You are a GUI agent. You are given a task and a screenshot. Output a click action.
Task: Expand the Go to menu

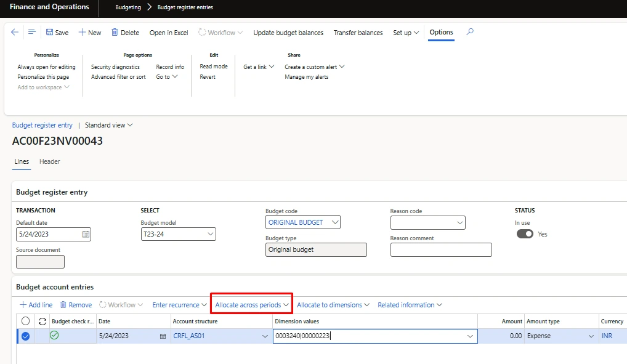[x=167, y=77]
